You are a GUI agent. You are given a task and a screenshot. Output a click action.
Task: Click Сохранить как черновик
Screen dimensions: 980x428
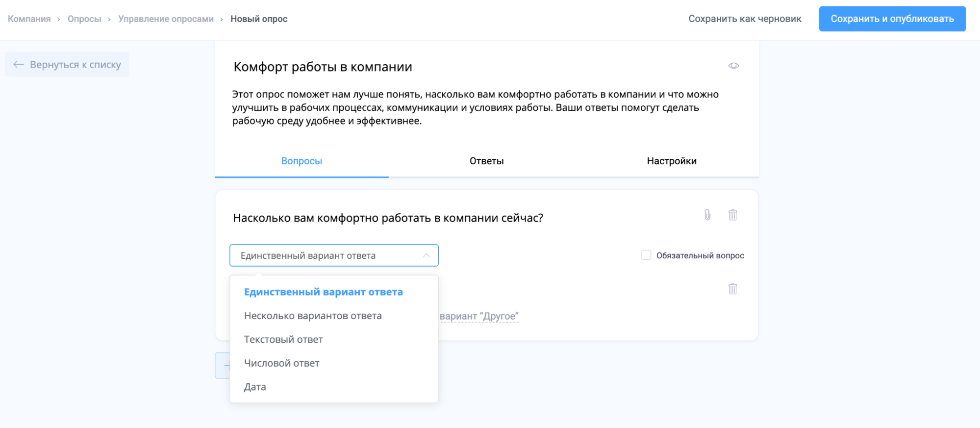[x=744, y=19]
